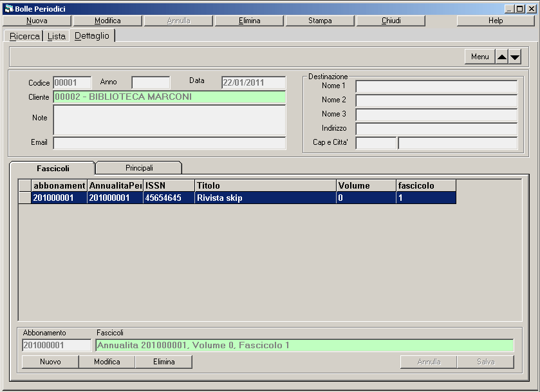Click Modifica in the top toolbar
540x392 pixels.
107,21
